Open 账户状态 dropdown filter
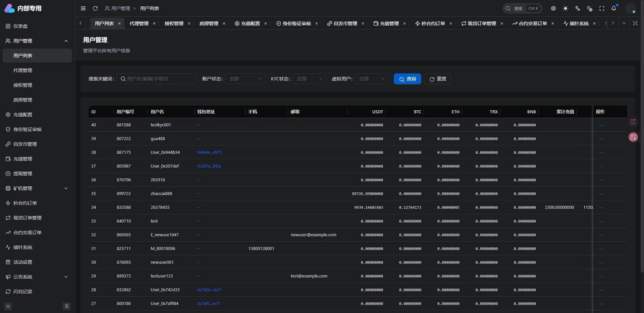644x313 pixels. pos(246,79)
